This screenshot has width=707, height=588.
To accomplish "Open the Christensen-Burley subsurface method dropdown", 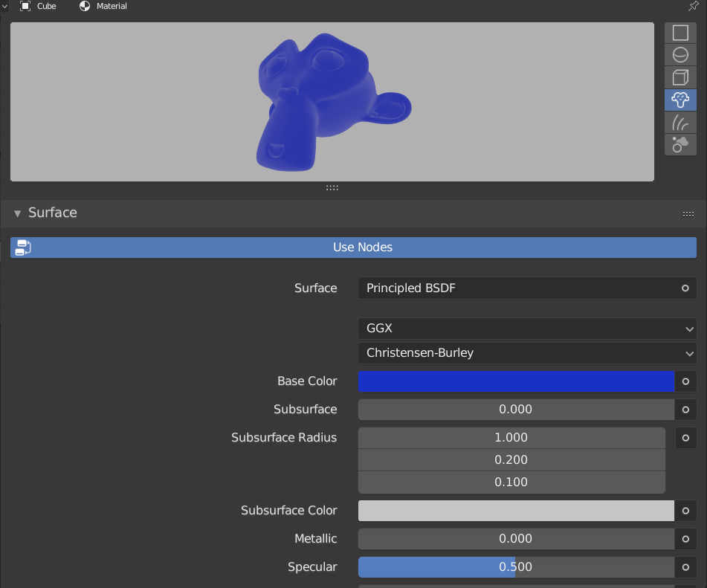I will (527, 352).
